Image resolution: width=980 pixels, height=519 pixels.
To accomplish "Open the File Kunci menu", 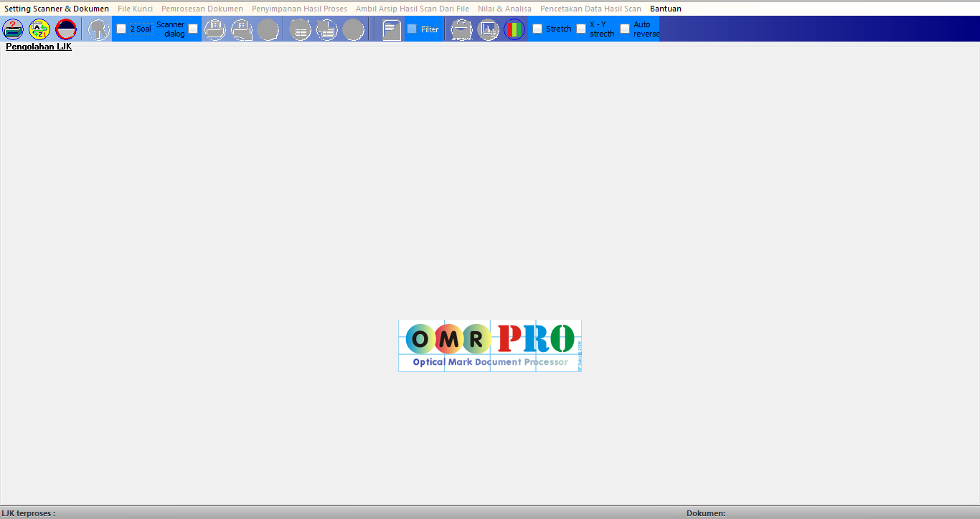I will click(135, 9).
